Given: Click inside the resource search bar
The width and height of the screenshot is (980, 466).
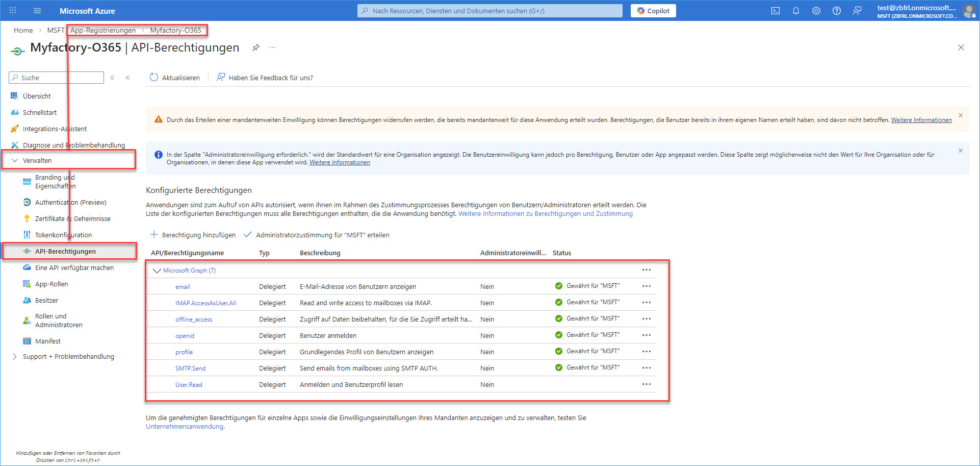Looking at the screenshot, I should point(489,10).
